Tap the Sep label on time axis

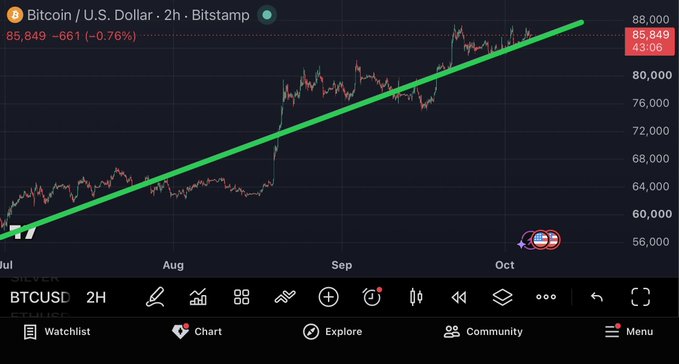coord(342,265)
